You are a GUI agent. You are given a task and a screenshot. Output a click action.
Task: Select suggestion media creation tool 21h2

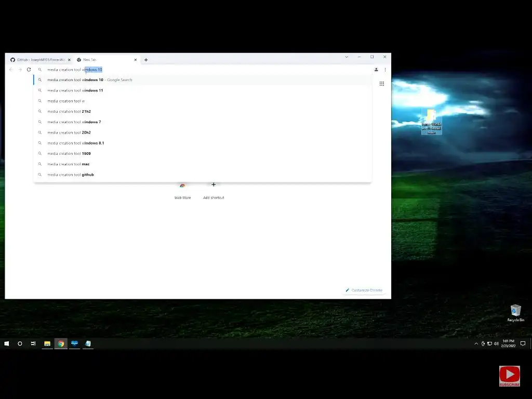pyautogui.click(x=203, y=111)
